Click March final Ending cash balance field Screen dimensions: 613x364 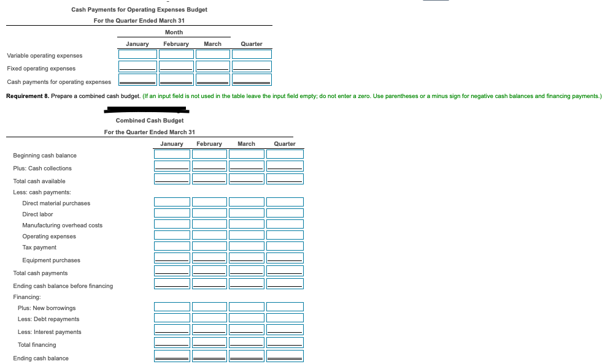pos(247,356)
